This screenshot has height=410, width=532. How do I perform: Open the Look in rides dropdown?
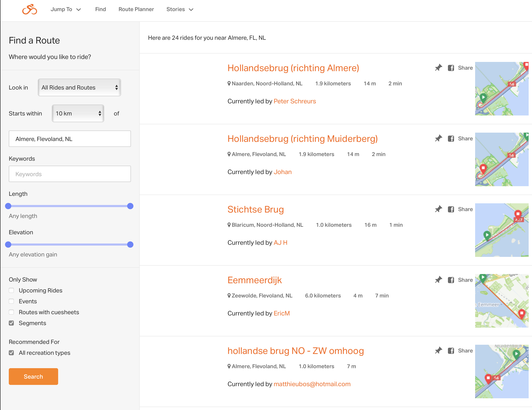[79, 87]
